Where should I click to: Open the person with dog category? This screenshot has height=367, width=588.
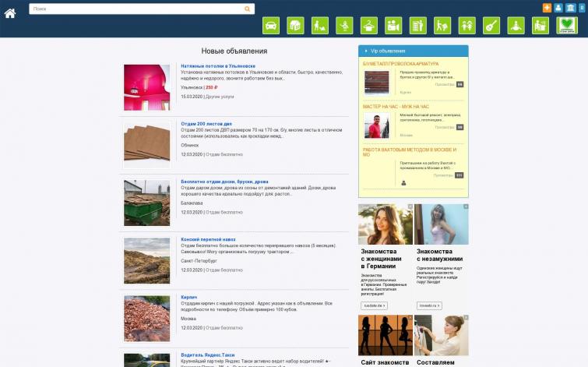pos(320,26)
